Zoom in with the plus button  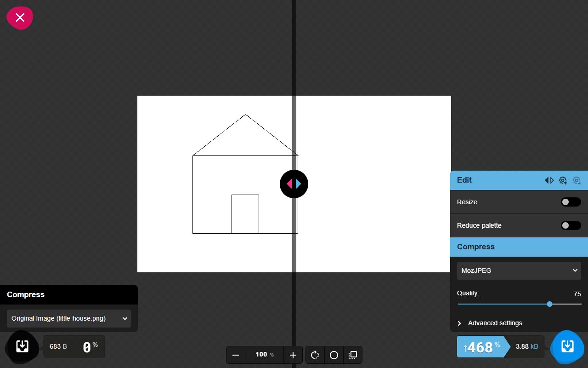[293, 355]
